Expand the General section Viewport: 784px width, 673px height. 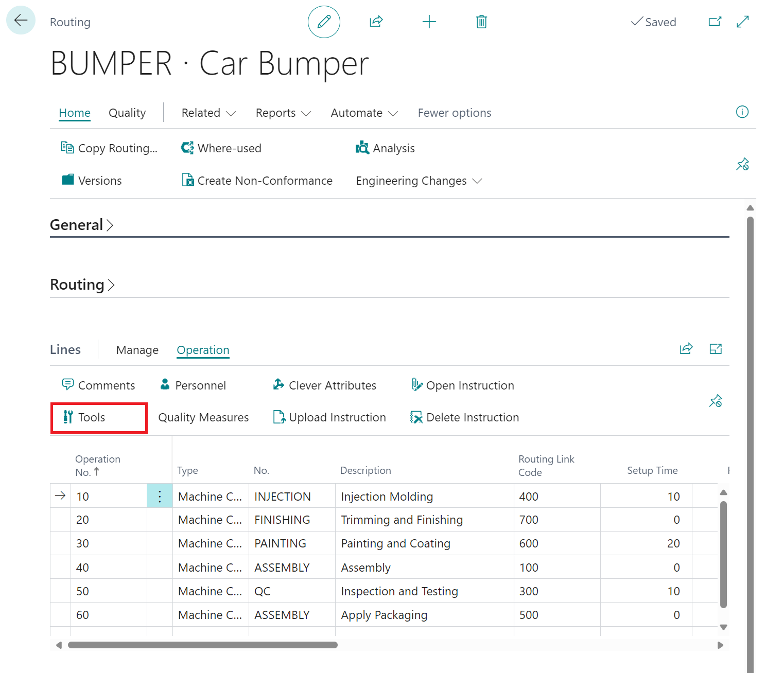(x=81, y=224)
